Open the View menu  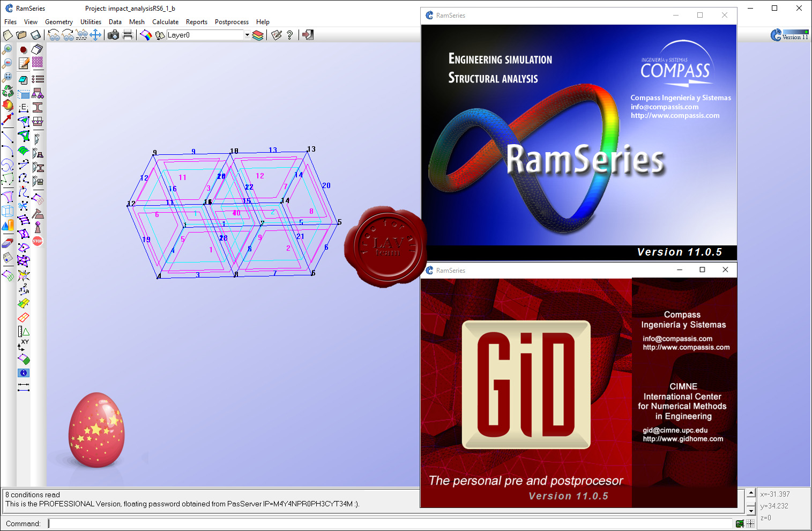point(31,22)
